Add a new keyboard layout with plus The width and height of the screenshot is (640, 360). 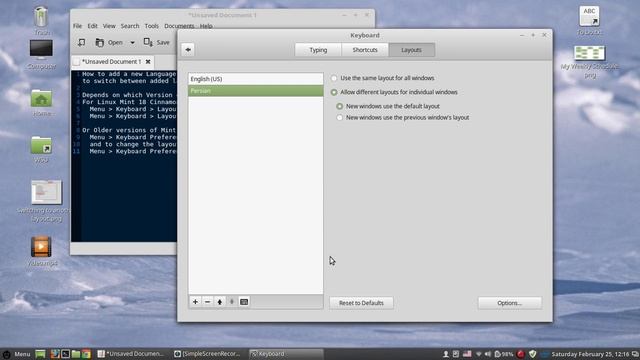[195, 302]
